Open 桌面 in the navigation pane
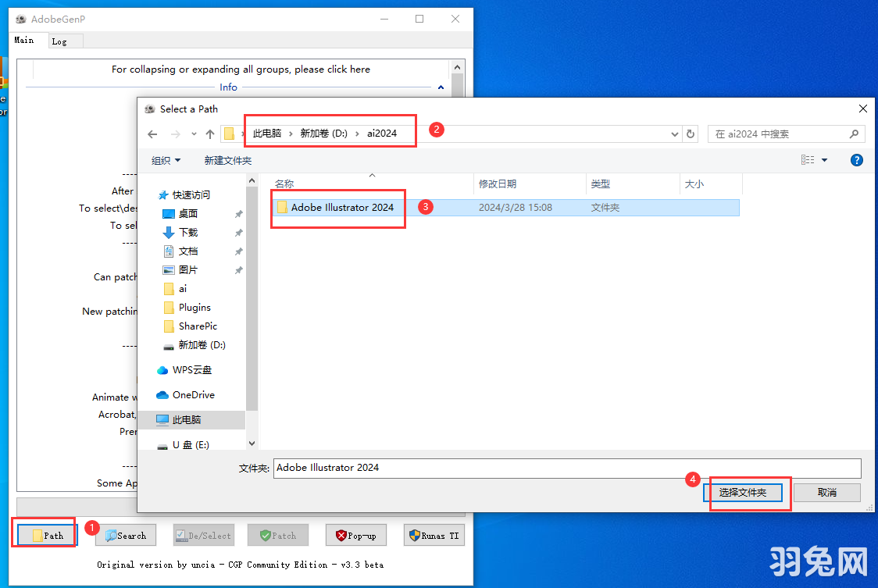Image resolution: width=878 pixels, height=588 pixels. [x=188, y=214]
